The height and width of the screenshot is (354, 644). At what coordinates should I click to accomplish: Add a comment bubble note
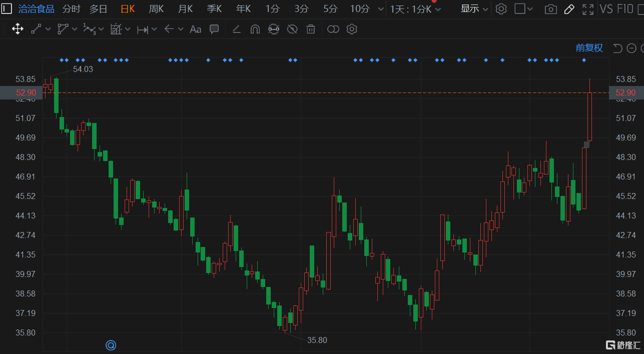coord(214,29)
